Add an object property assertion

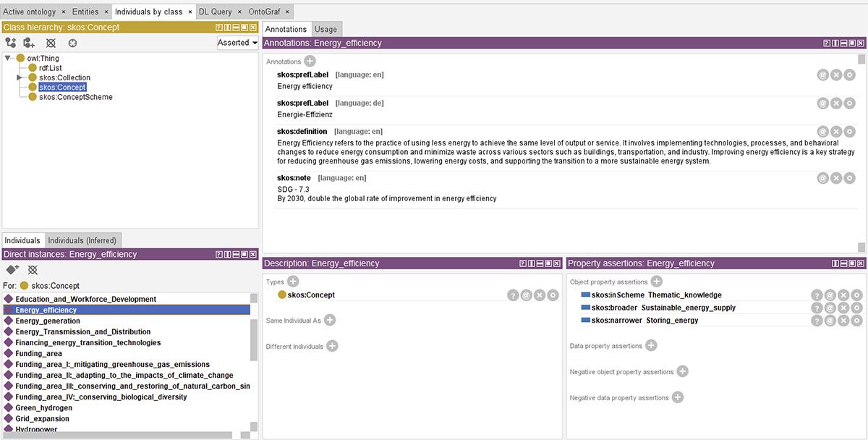pos(655,282)
